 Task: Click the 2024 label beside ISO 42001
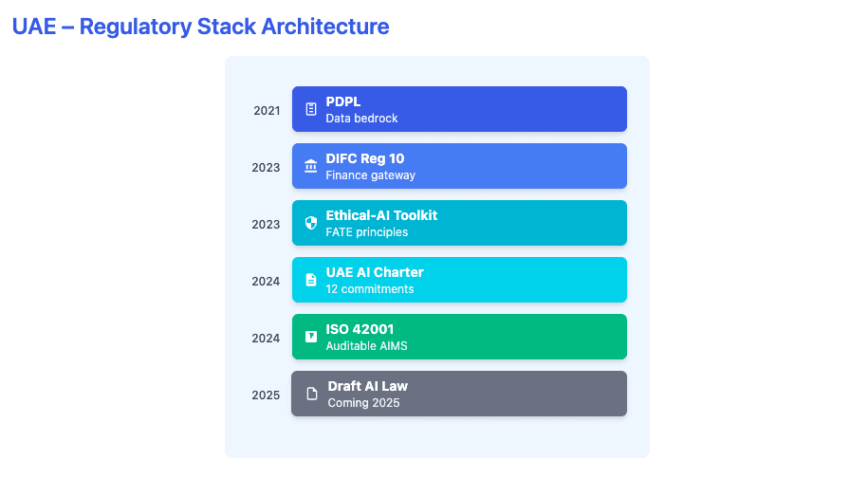pos(266,339)
